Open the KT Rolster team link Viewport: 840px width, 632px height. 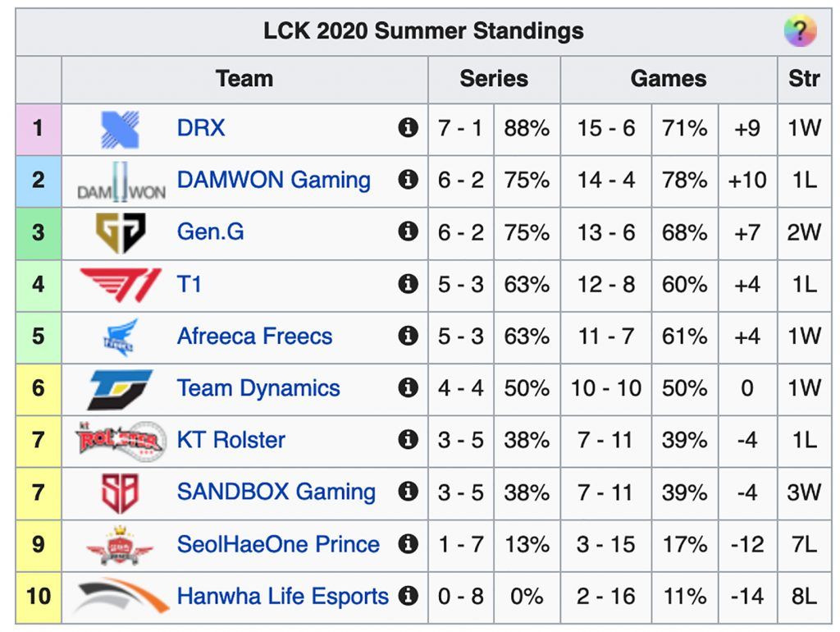[x=231, y=440]
